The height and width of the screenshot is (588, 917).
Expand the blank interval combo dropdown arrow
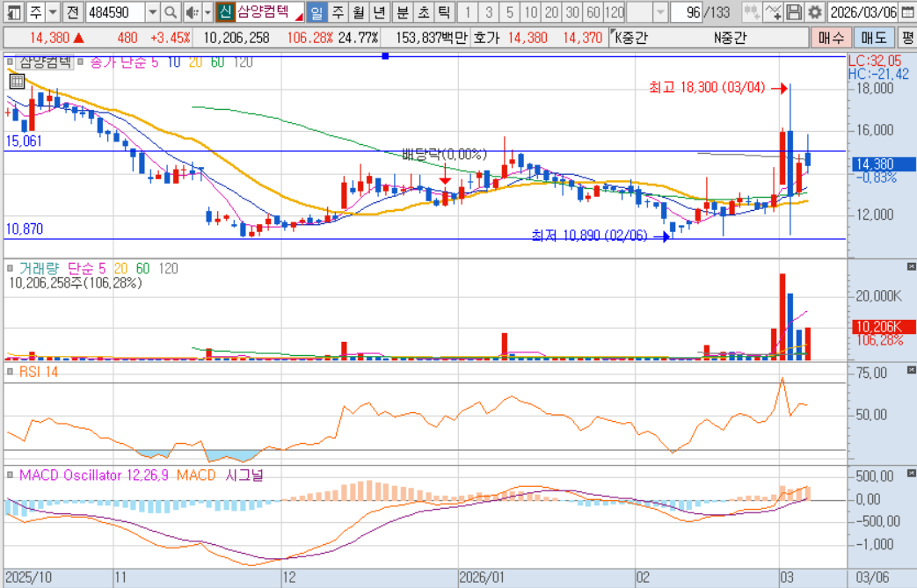pyautogui.click(x=660, y=11)
